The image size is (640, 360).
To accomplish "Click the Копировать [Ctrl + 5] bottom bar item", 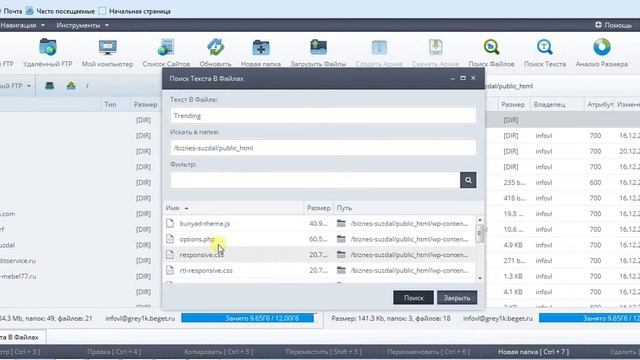I will click(219, 351).
